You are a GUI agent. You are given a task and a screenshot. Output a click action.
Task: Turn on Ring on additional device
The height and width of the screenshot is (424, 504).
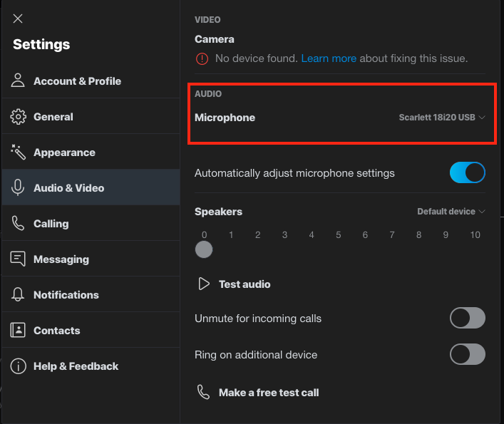tap(468, 354)
